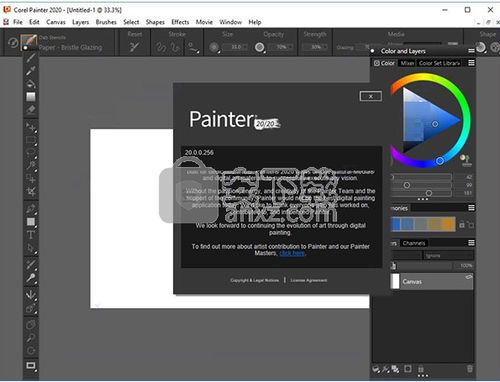Delete layer using trash icon in Layers panel

tap(469, 369)
